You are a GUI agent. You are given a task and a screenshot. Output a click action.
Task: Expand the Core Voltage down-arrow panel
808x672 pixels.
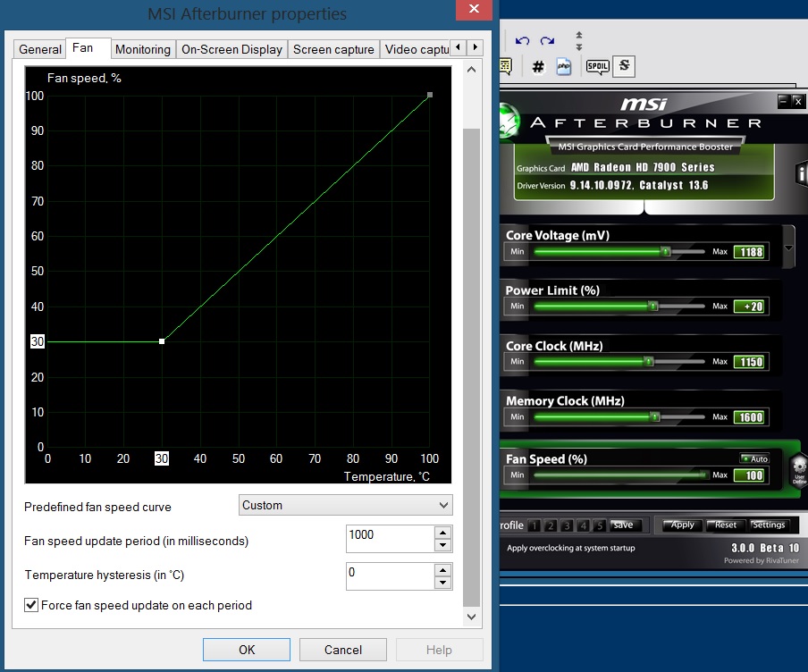point(788,248)
